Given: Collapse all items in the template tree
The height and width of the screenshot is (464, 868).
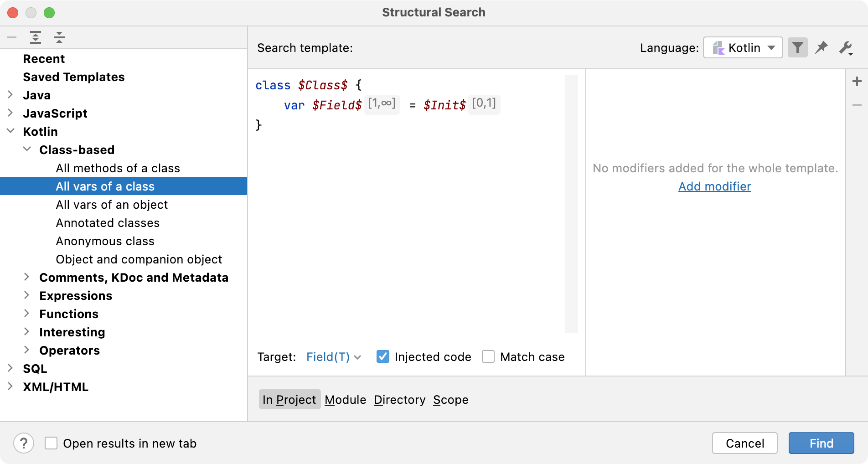Looking at the screenshot, I should coord(59,37).
